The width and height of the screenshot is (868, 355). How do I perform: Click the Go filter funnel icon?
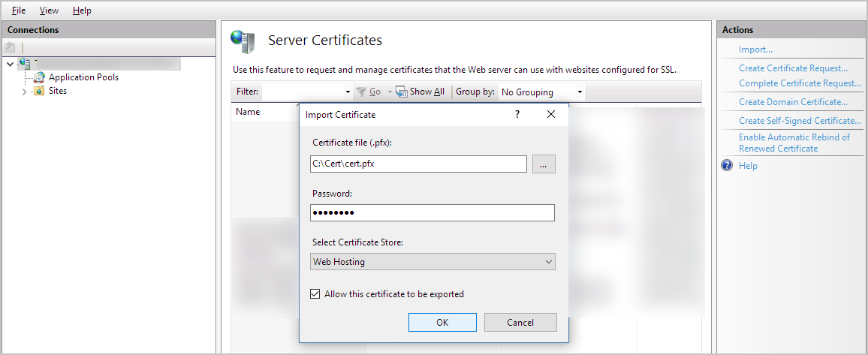click(361, 92)
